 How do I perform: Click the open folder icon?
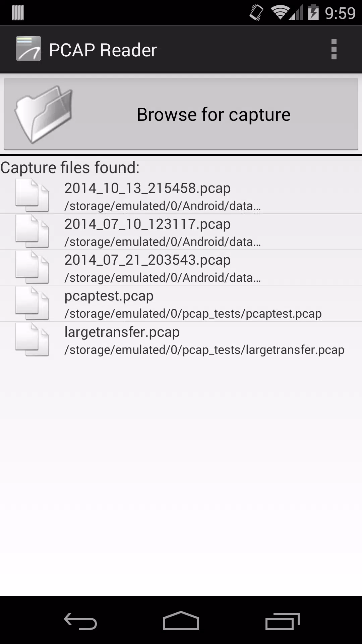click(43, 114)
